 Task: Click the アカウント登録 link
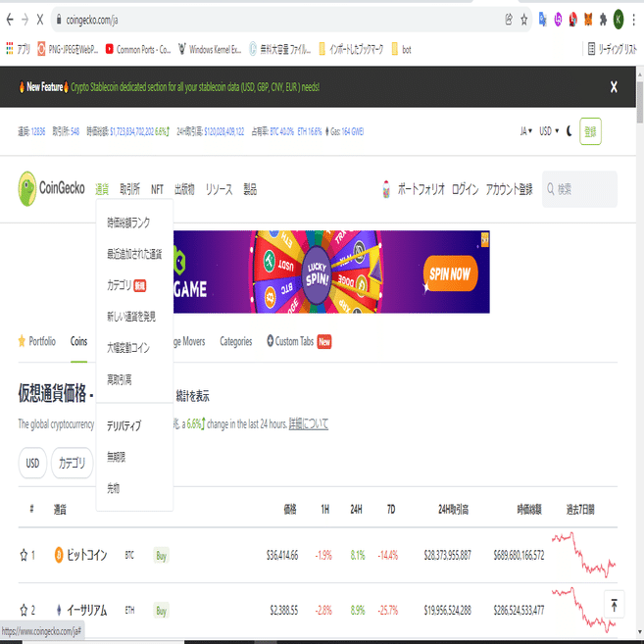[510, 189]
